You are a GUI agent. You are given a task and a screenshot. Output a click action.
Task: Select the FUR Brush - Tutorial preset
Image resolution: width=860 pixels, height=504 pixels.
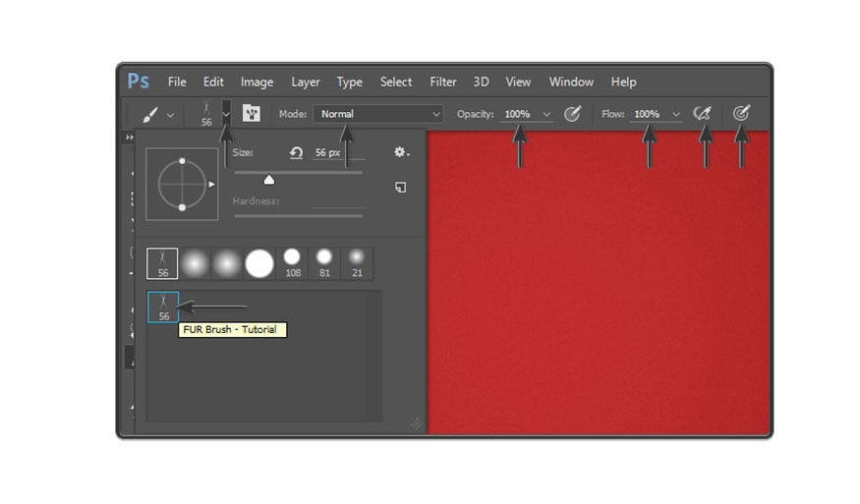163,307
